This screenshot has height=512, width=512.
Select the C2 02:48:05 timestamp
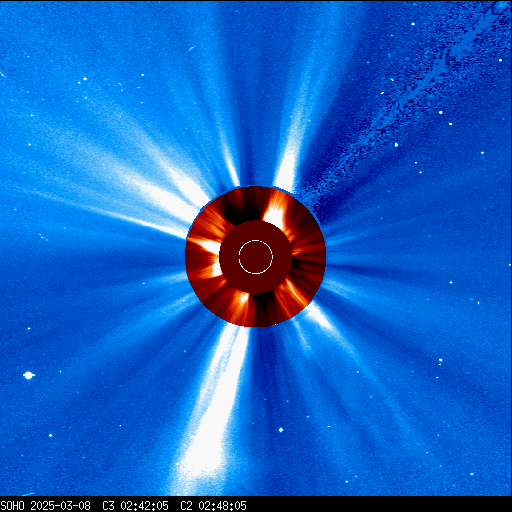point(213,506)
